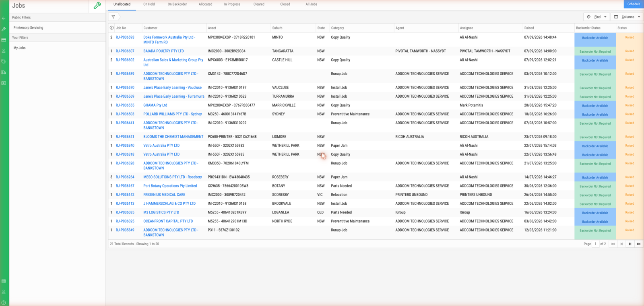Open job link RJ-P035849
Viewport: 644px width, 306px height.
(x=125, y=230)
